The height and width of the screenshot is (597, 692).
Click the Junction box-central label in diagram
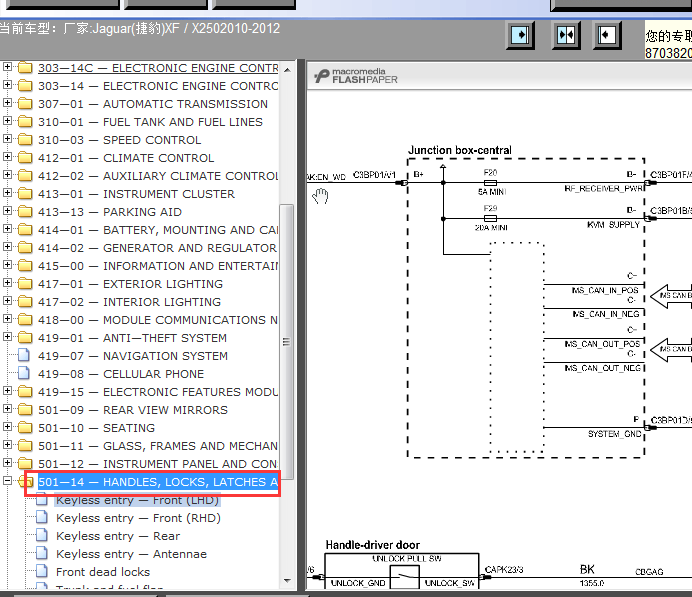pos(459,150)
